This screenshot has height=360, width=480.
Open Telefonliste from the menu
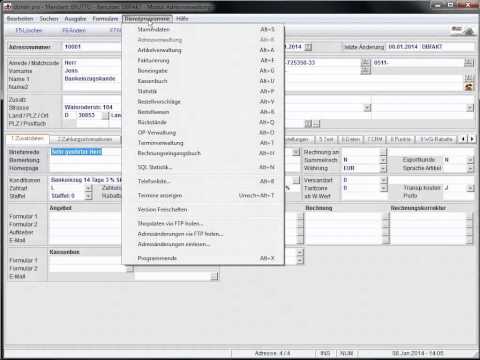pos(204,181)
